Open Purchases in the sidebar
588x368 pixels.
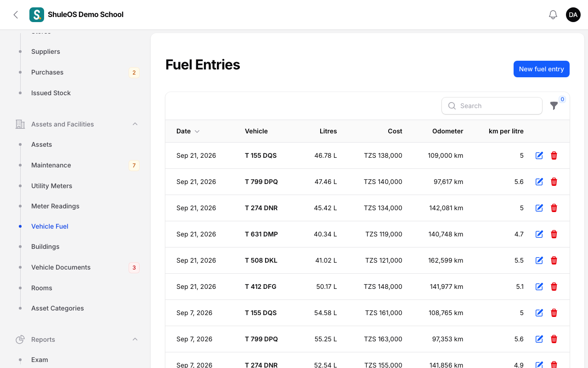[x=47, y=72]
